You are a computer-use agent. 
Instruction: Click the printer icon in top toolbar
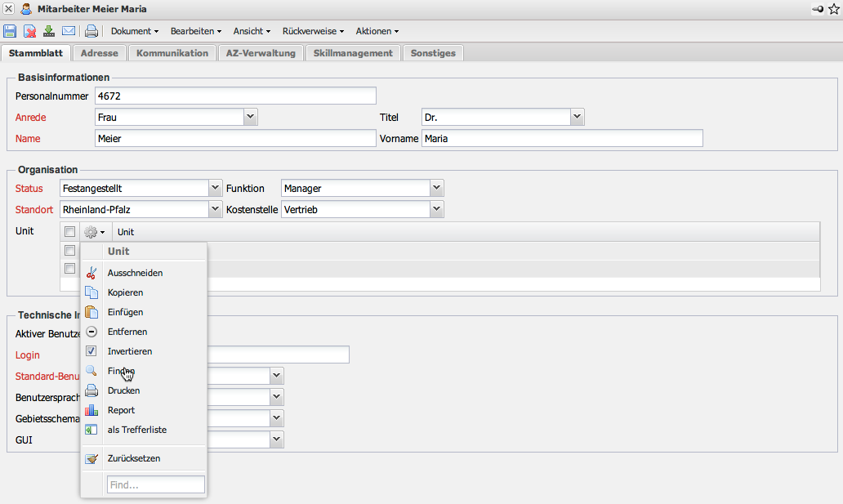click(x=91, y=31)
